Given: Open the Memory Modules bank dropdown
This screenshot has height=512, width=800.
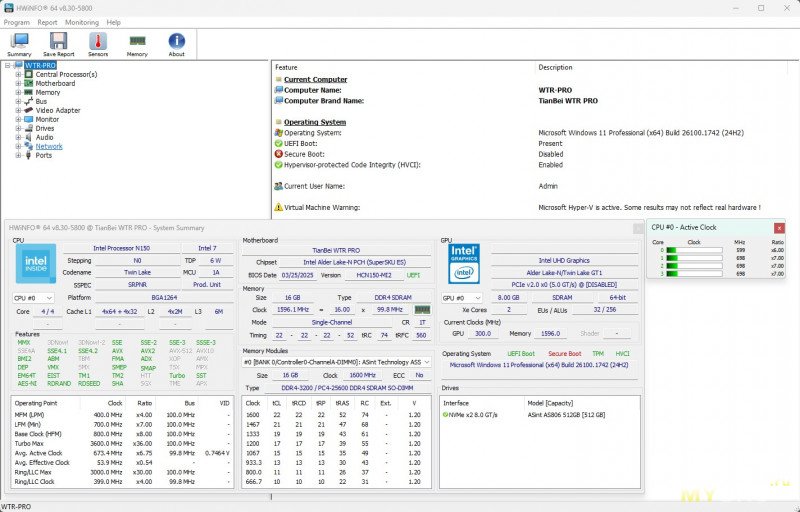Looking at the screenshot, I should coord(337,362).
